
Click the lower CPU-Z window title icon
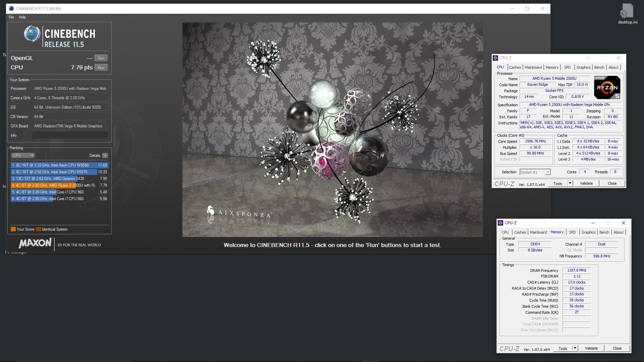(500, 223)
